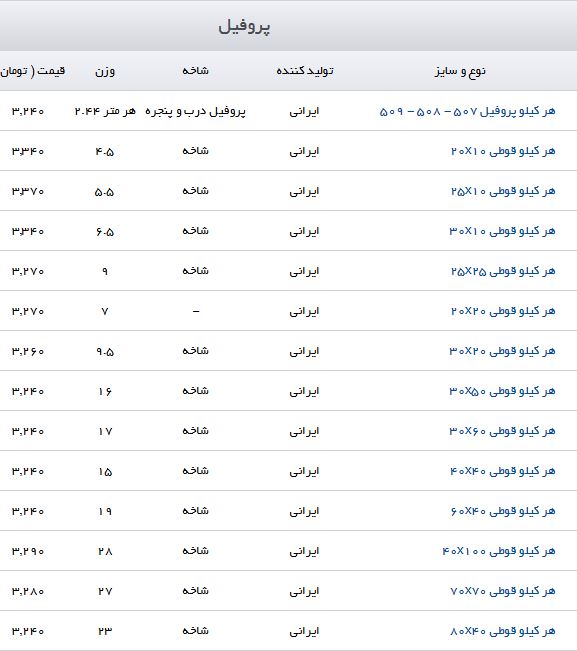Click the column header 'وزن'
Viewport: 577px width, 651px height.
tap(105, 71)
